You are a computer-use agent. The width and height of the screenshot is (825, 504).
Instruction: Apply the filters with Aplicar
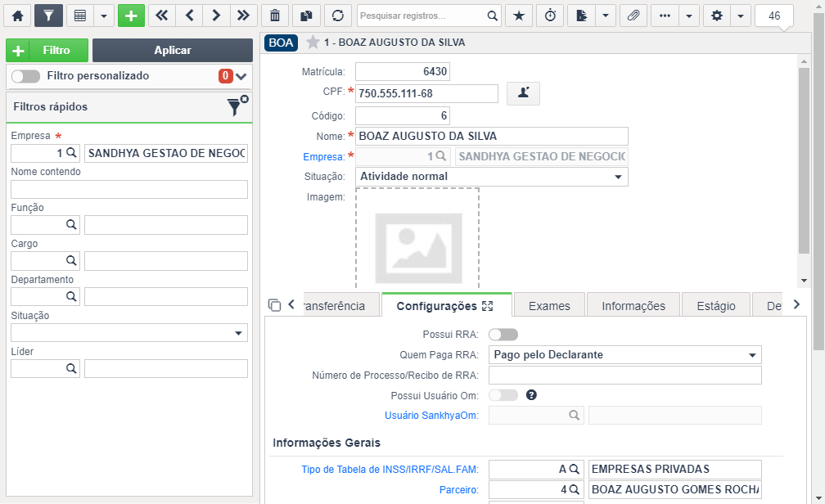click(173, 51)
